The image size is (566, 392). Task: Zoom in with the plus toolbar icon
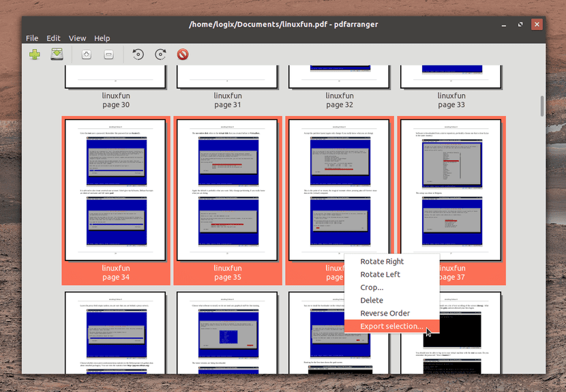click(87, 55)
